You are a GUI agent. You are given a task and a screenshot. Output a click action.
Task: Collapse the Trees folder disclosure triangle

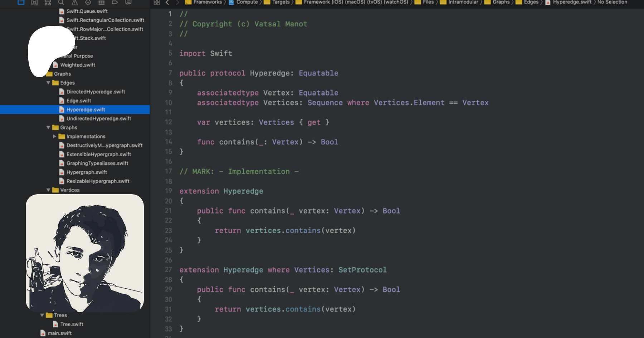[x=42, y=315]
